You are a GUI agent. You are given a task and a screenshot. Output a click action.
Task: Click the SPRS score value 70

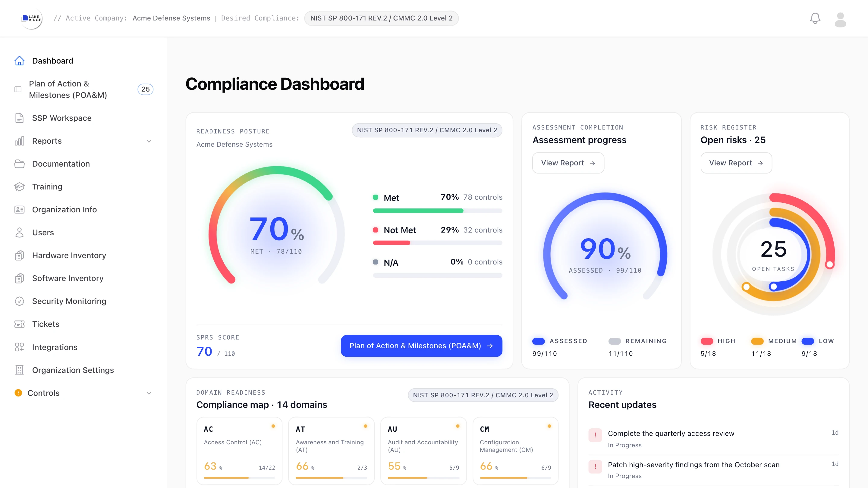tap(204, 351)
